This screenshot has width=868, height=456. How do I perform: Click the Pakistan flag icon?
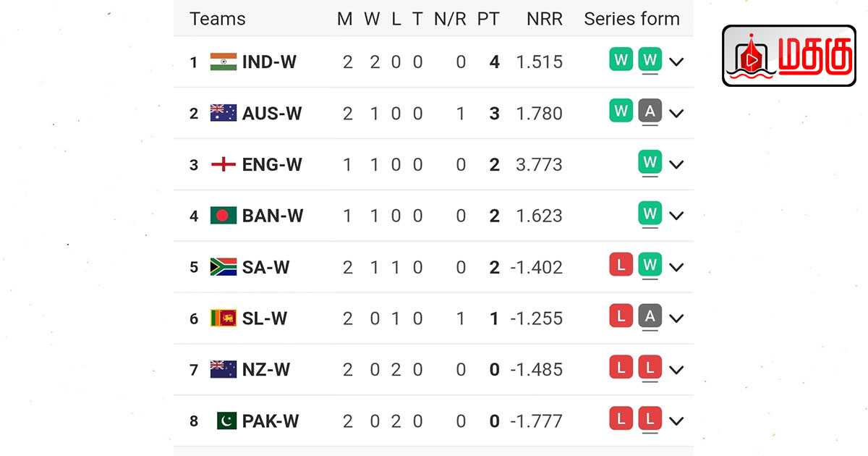[x=226, y=421]
